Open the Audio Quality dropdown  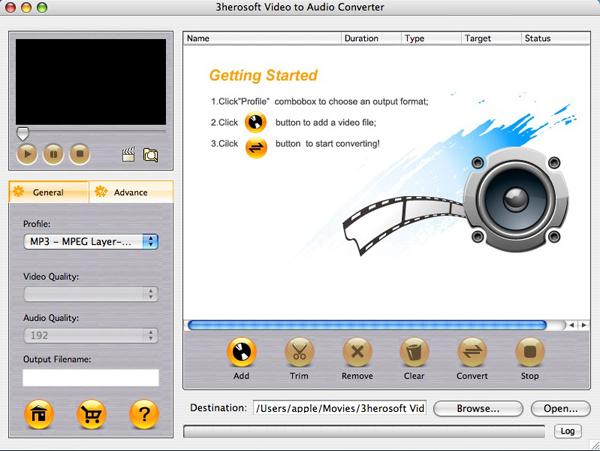pyautogui.click(x=91, y=335)
